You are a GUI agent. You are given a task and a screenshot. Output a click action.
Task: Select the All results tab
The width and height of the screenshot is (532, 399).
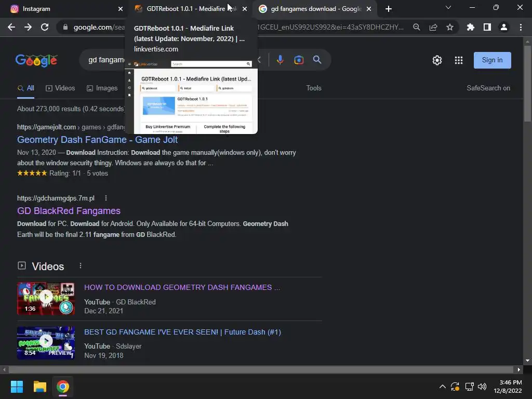click(x=26, y=88)
